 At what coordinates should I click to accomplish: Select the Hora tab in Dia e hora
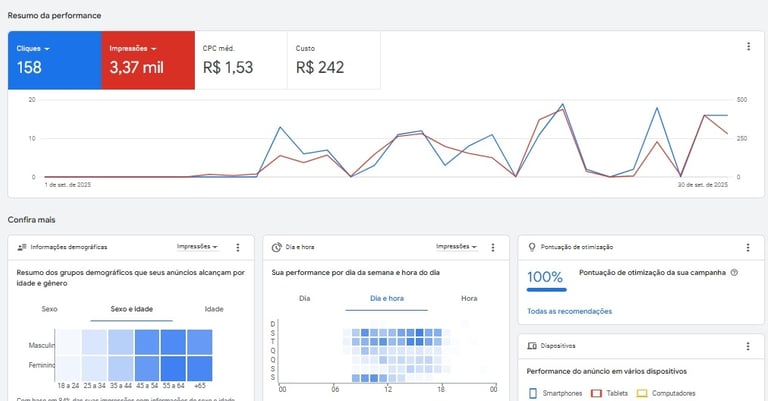tap(469, 298)
